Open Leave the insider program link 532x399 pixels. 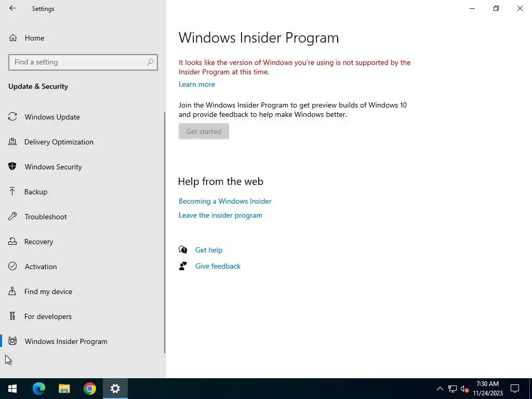coord(220,215)
